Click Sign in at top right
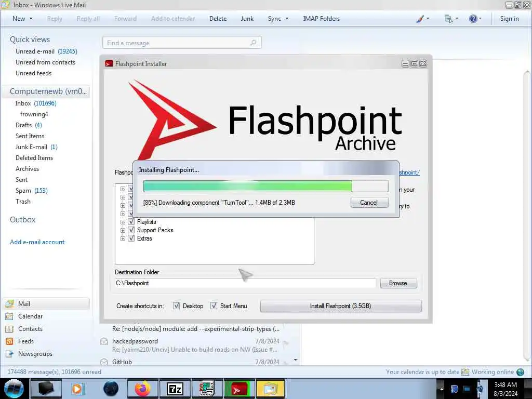Screen dimensions: 532x399 coord(509,19)
